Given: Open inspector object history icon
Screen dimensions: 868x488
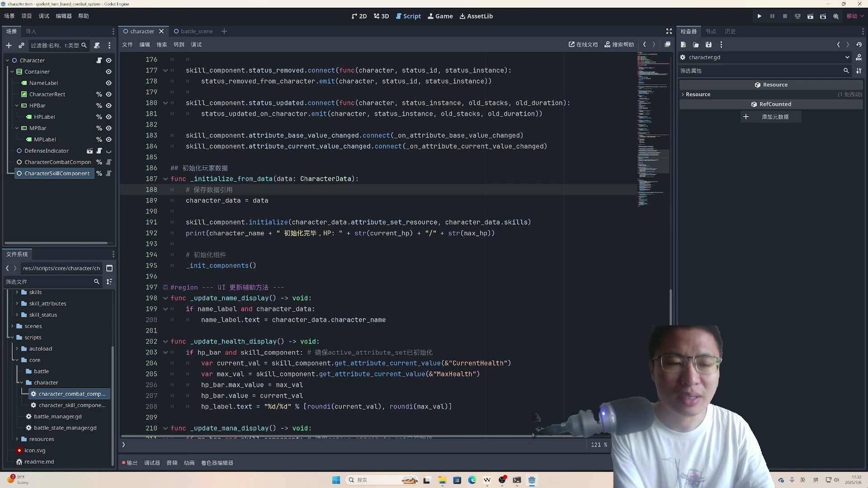Looking at the screenshot, I should click(859, 45).
